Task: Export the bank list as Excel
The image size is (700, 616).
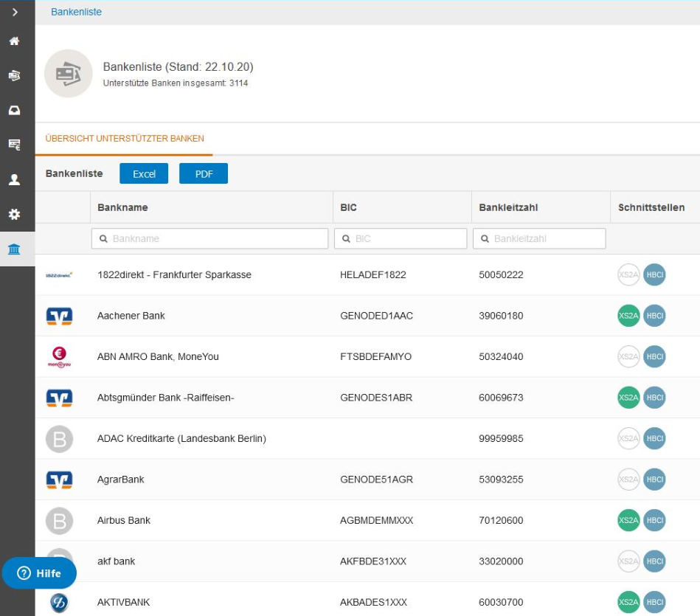Action: 144,173
